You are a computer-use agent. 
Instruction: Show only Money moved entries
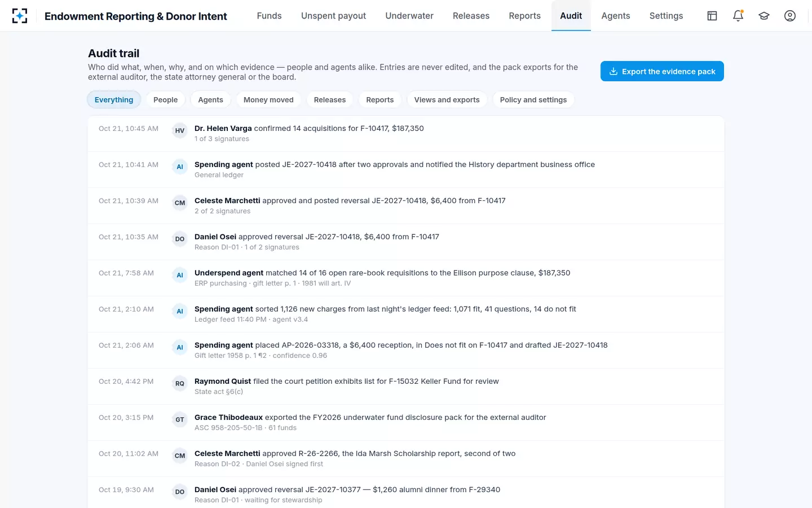(x=268, y=100)
